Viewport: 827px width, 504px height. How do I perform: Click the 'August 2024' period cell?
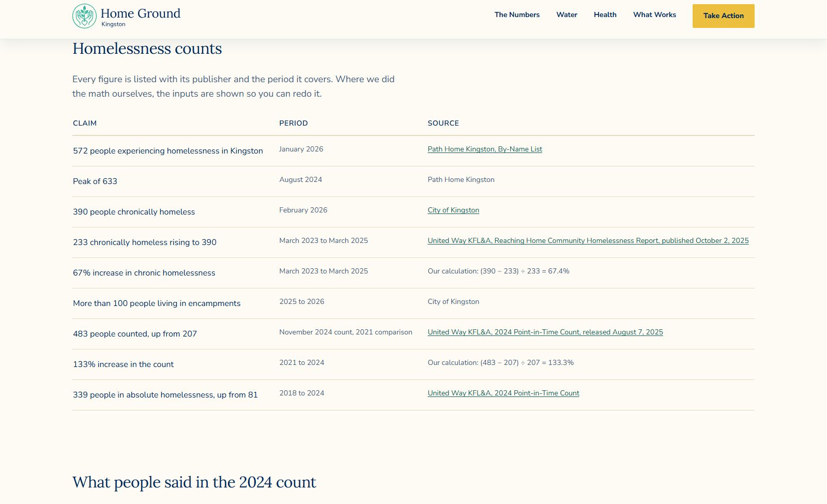pos(301,180)
